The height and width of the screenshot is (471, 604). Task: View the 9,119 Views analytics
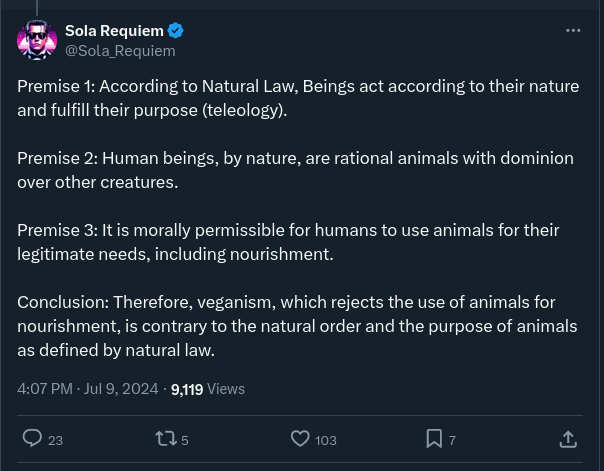[208, 389]
